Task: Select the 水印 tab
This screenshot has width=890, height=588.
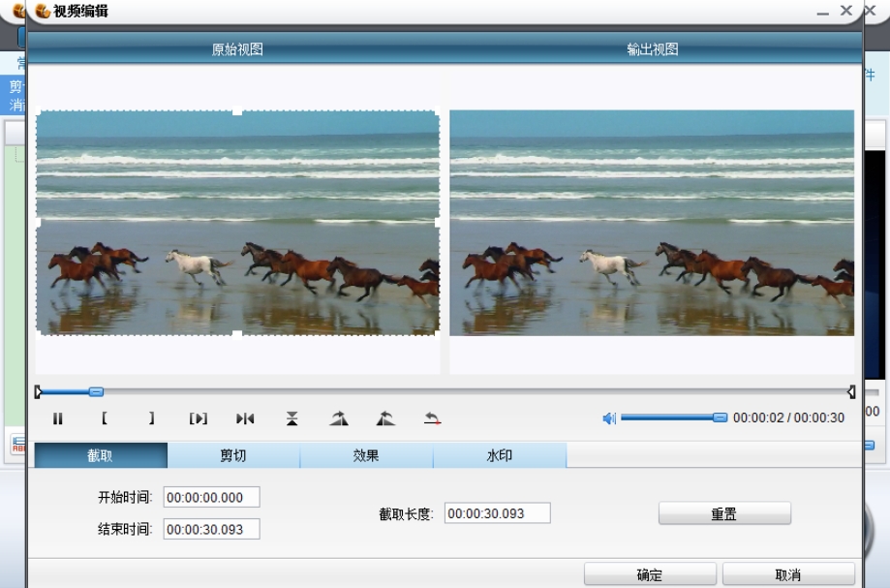Action: click(499, 455)
